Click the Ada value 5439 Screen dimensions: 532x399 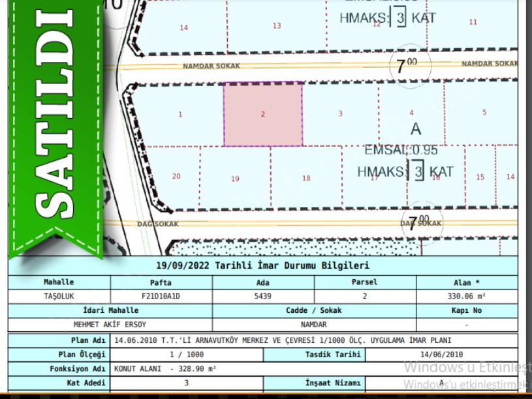tap(263, 295)
